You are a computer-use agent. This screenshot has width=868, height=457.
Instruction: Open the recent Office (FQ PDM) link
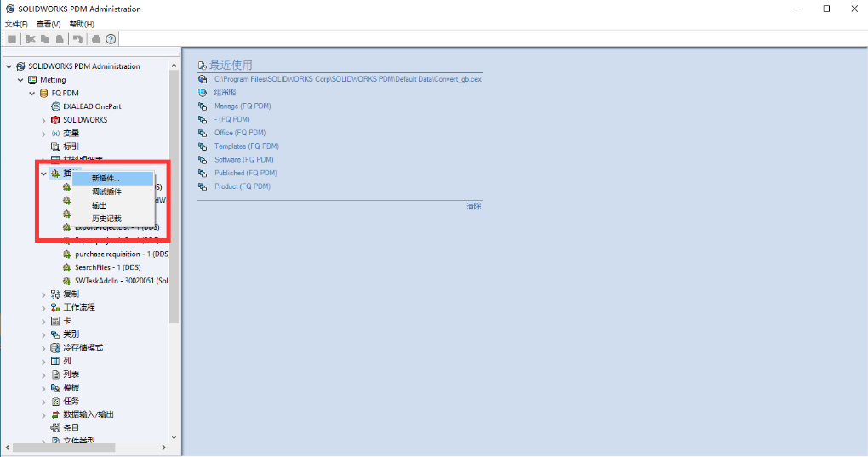240,133
